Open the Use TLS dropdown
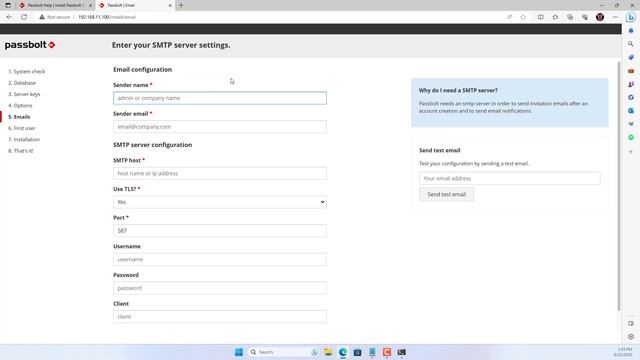Image resolution: width=640 pixels, height=360 pixels. (x=220, y=202)
